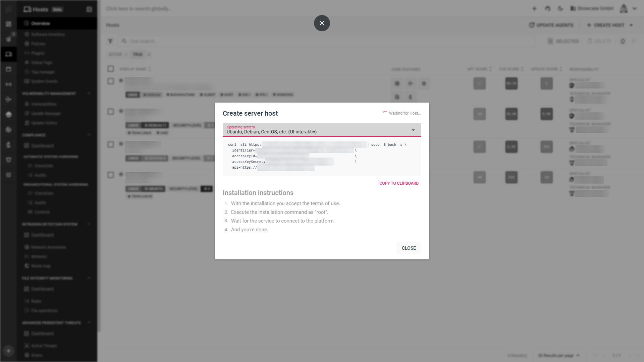Check the second host row checkbox
This screenshot has width=644, height=362.
pyautogui.click(x=111, y=112)
